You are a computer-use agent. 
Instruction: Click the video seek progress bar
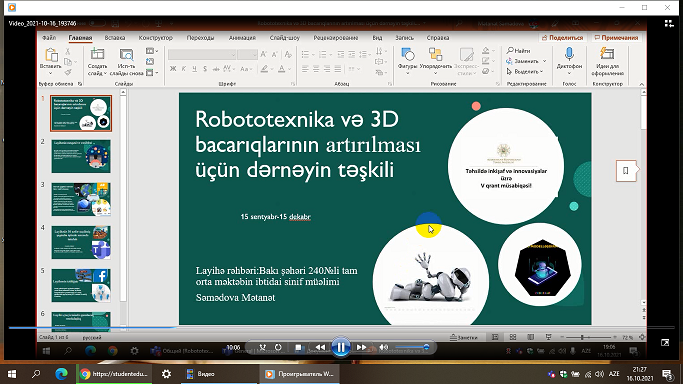[342, 327]
